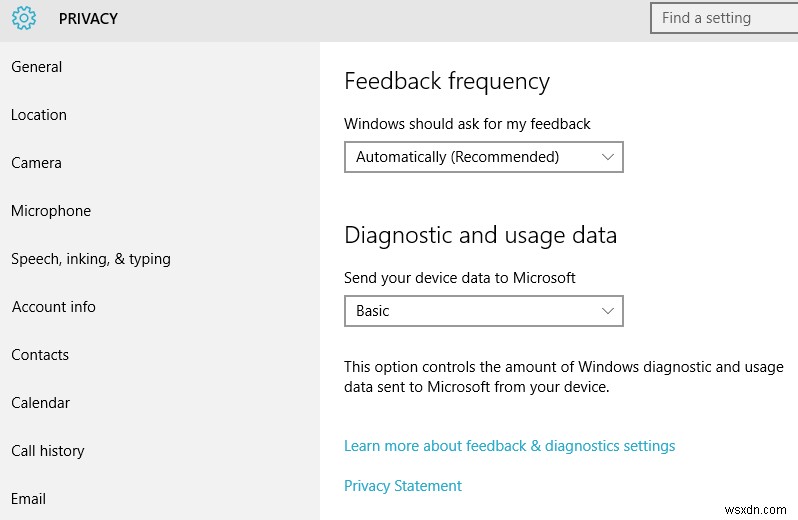Click the Diagnostic and usage data heading
This screenshot has height=520, width=798.
click(x=480, y=235)
